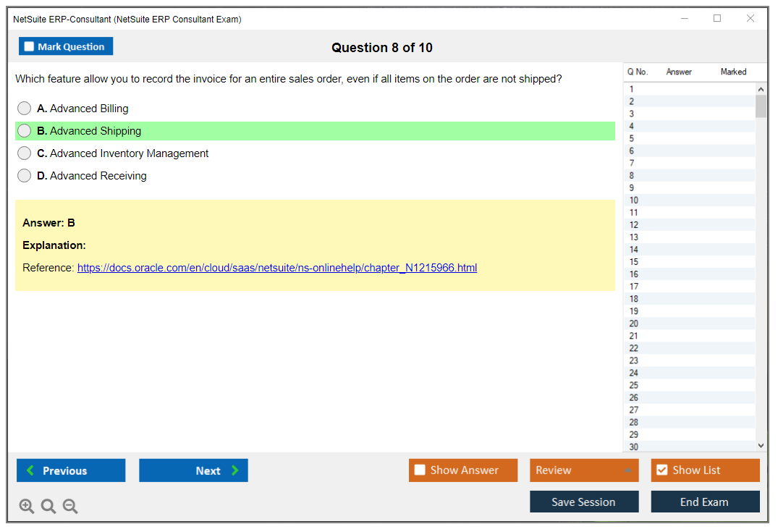Select question 15 in the list

point(689,262)
